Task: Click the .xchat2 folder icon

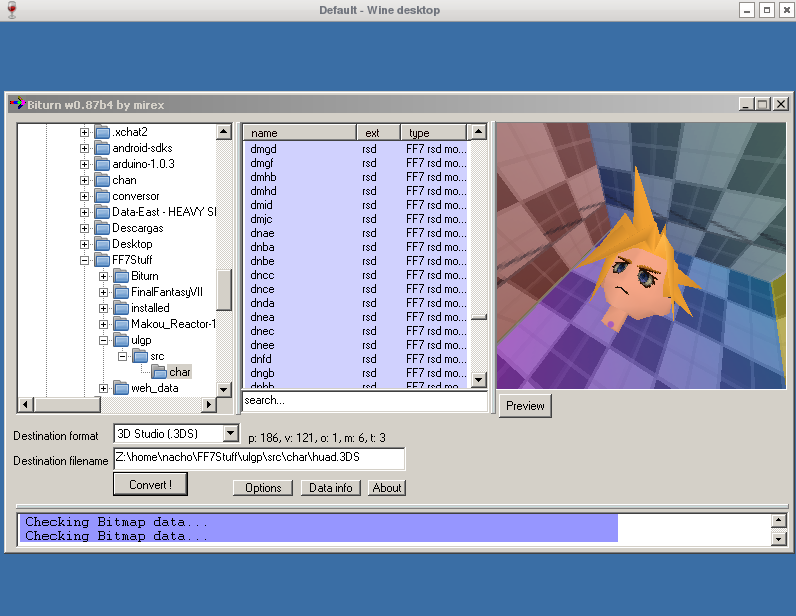Action: coord(103,132)
